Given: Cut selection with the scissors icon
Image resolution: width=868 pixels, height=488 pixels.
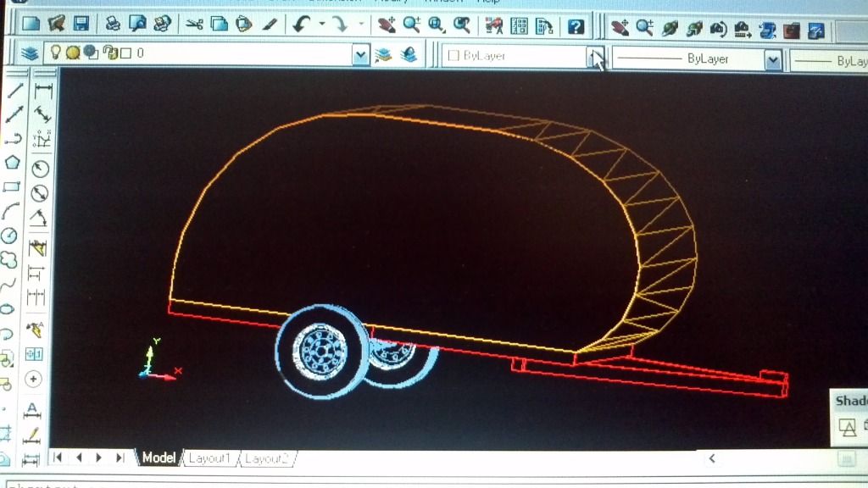Looking at the screenshot, I should tap(194, 25).
